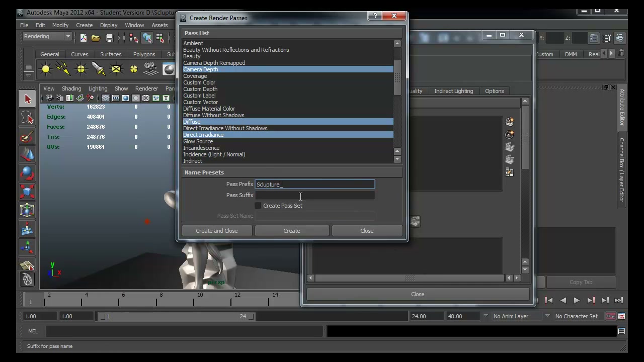
Task: Toggle the viewport 2D pan/zoom icon
Action: pos(90,98)
